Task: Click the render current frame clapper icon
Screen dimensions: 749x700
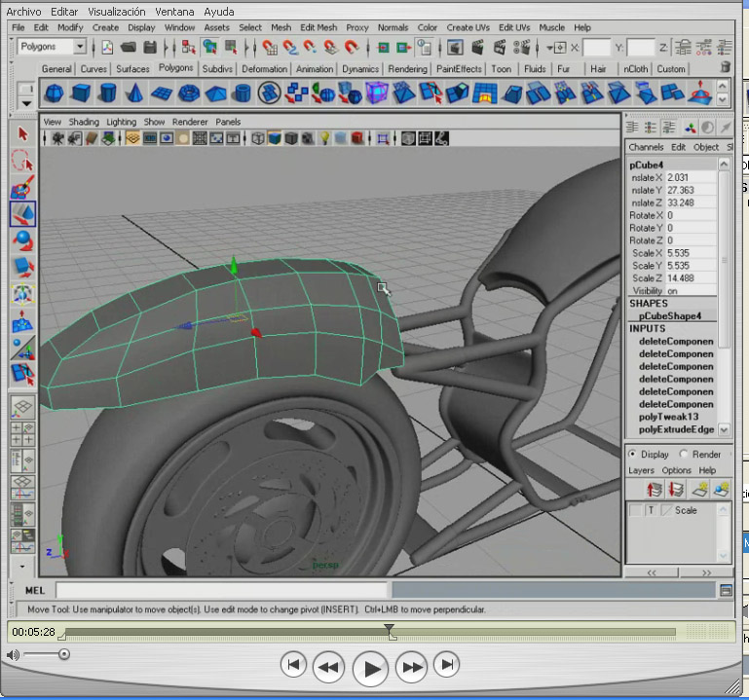Action: [477, 47]
